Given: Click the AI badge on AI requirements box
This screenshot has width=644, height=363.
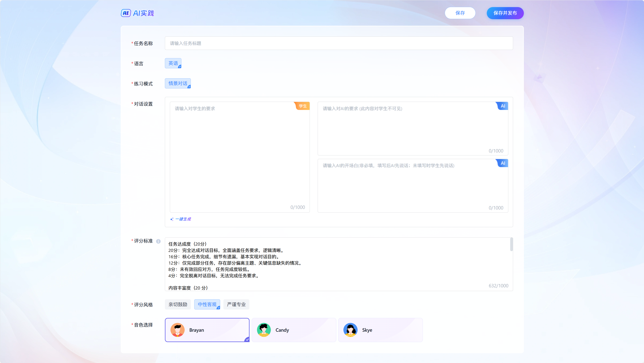Looking at the screenshot, I should [x=503, y=106].
